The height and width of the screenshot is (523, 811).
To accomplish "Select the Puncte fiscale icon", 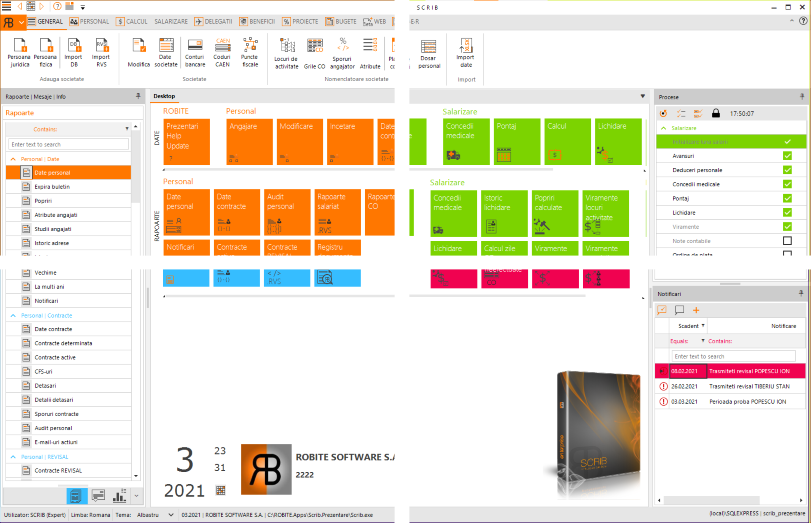I will 249,52.
